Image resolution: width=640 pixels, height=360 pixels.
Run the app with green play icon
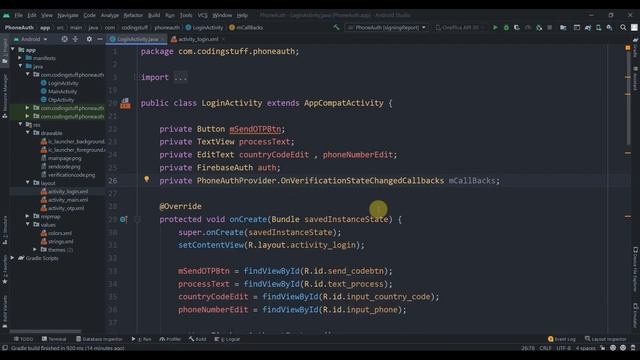(x=495, y=27)
